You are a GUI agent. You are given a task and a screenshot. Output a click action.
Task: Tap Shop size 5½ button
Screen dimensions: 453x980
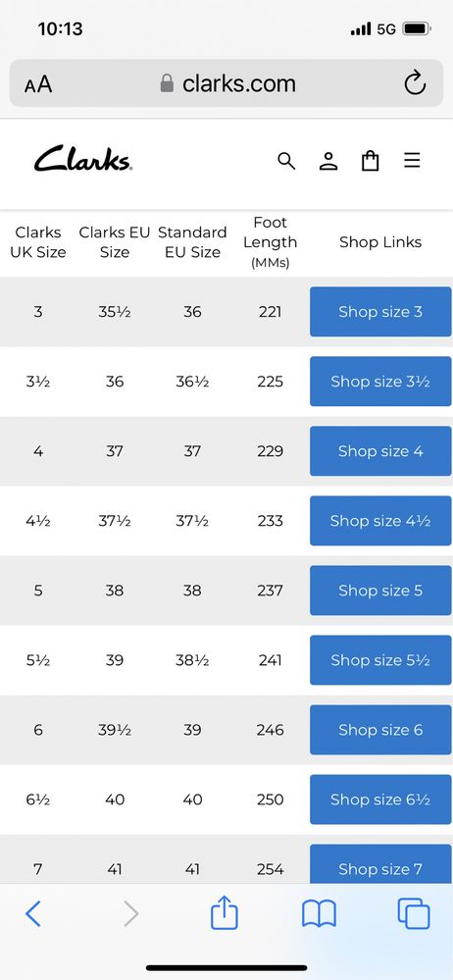380,660
